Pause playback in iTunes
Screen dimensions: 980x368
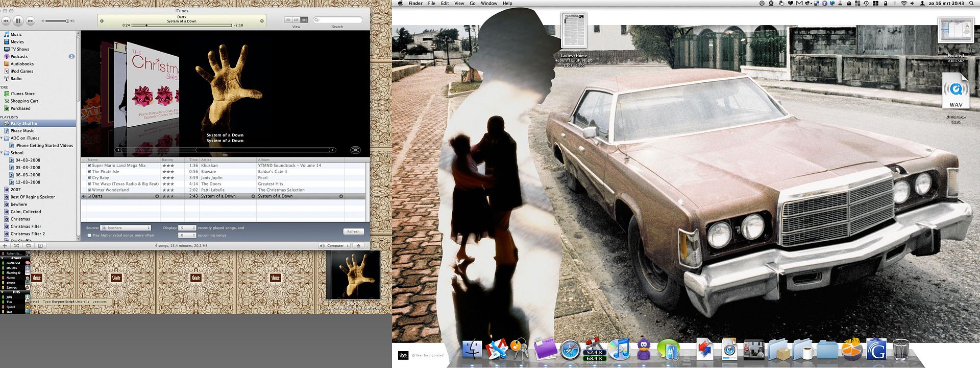(x=18, y=21)
